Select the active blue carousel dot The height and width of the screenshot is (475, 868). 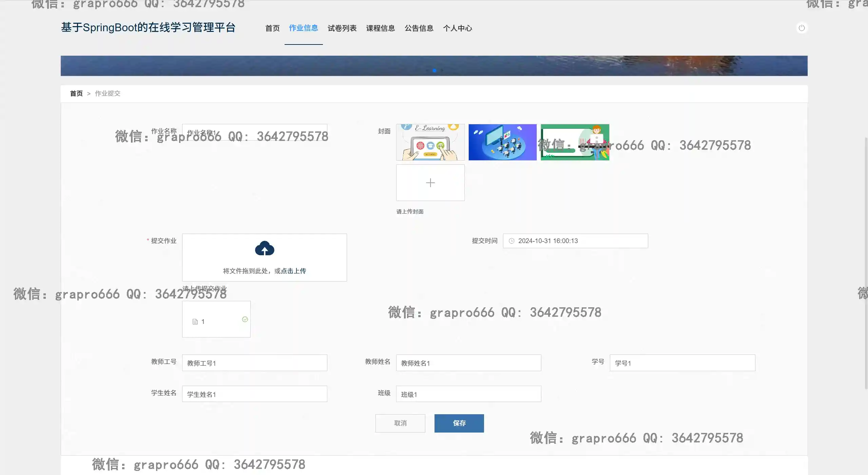pos(434,70)
